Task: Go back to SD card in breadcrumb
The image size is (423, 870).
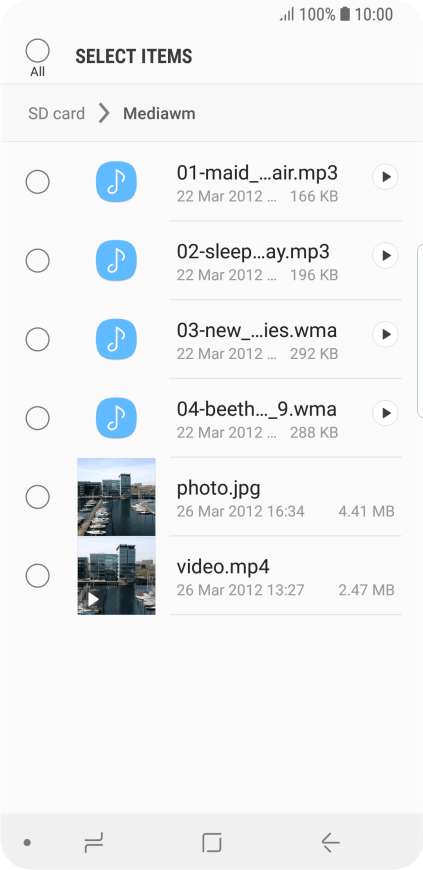Action: click(57, 114)
